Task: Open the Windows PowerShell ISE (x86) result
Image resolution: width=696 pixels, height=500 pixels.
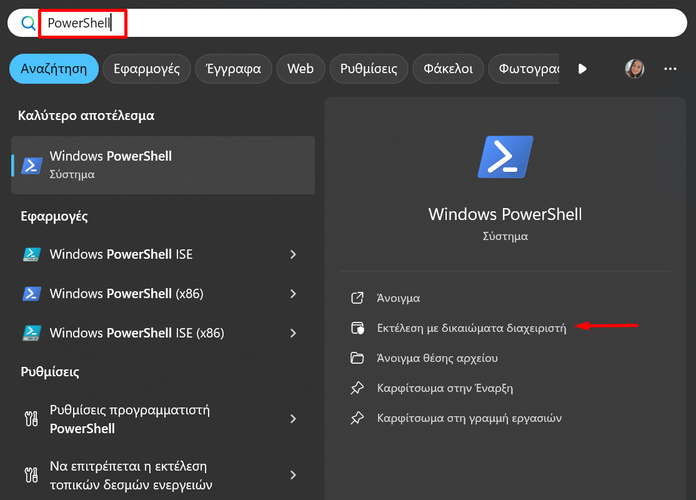Action: [x=163, y=333]
